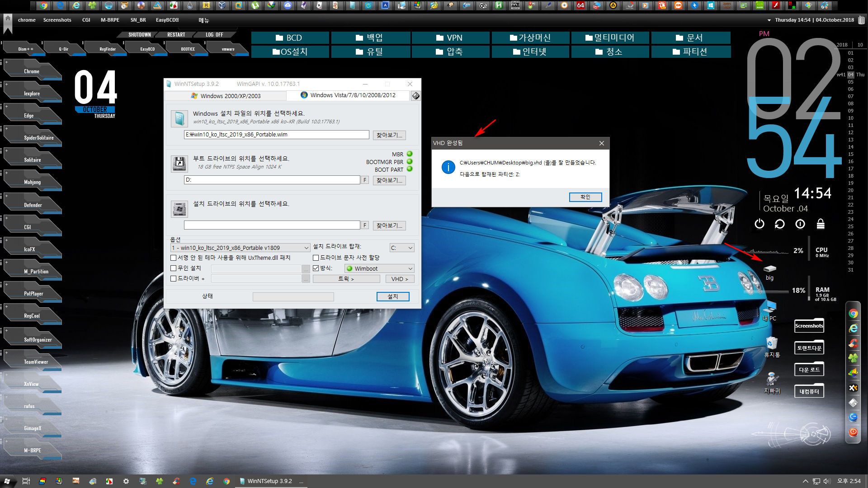Launch BOOTICE shortcut
The height and width of the screenshot is (488, 868).
[x=188, y=49]
